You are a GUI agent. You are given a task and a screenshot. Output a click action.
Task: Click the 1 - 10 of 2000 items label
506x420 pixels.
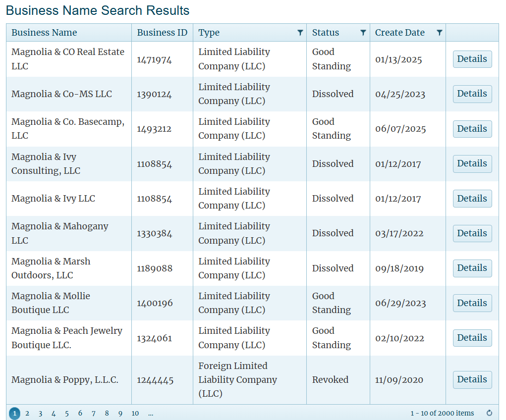pos(442,413)
